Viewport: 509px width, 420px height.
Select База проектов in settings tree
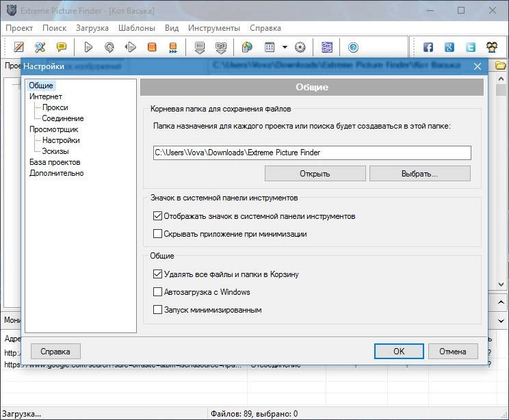click(55, 162)
